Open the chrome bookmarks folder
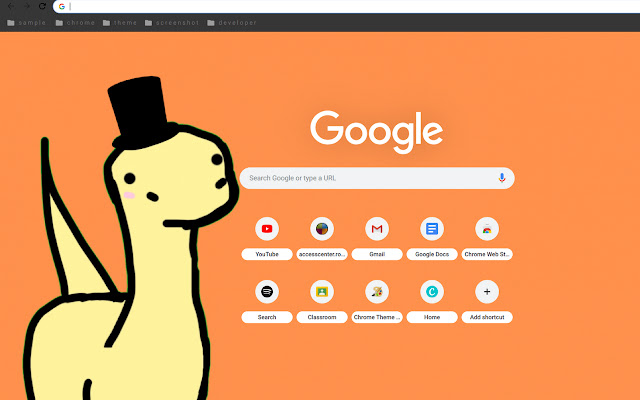The height and width of the screenshot is (400, 640). tap(75, 23)
